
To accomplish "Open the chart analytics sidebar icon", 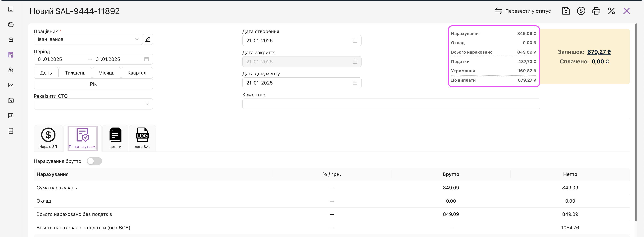I will click(11, 85).
